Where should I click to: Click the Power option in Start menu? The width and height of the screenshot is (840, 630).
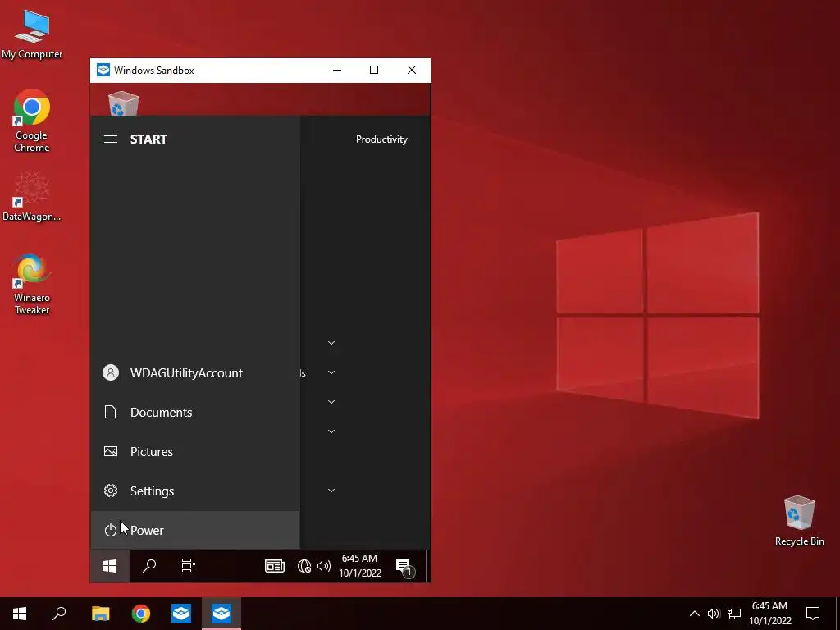(x=195, y=530)
